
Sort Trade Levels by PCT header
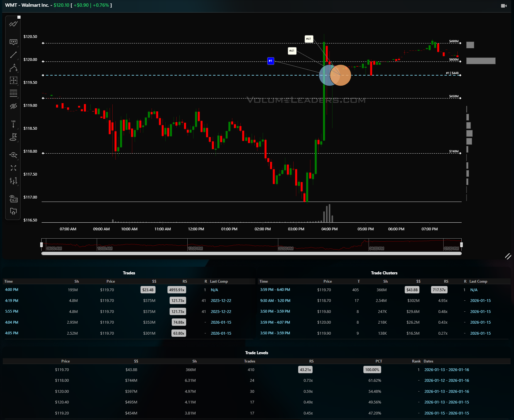click(379, 361)
